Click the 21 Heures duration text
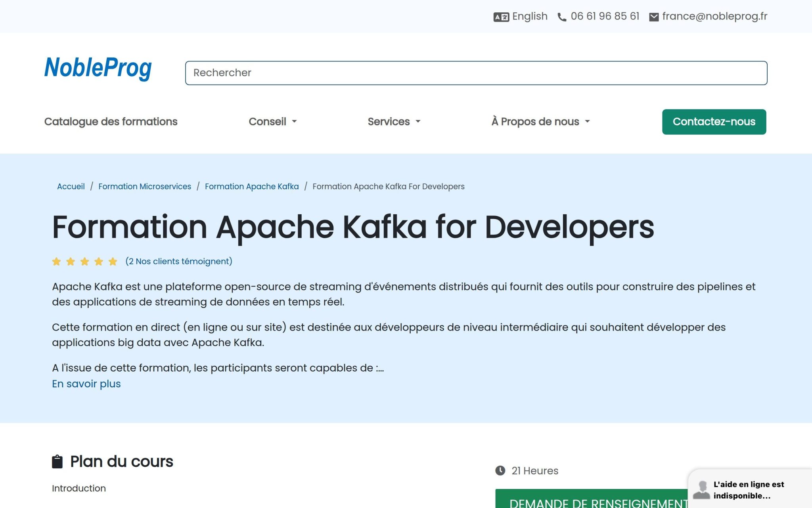 coord(535,471)
